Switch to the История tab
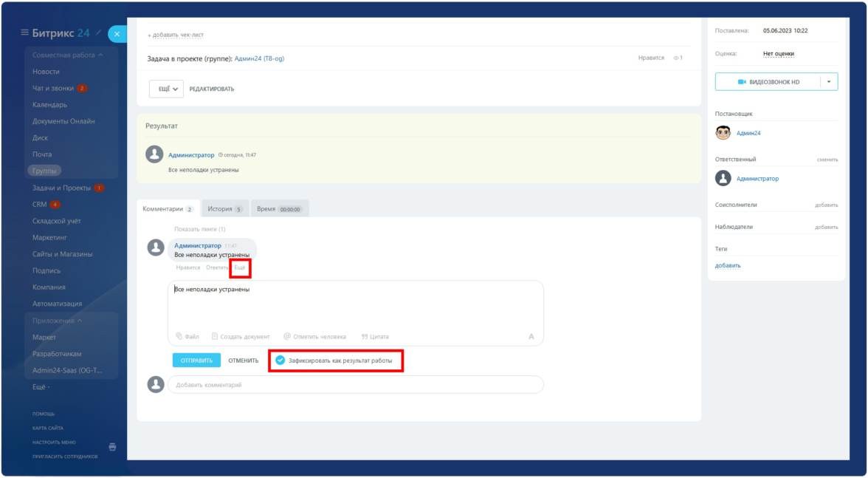Viewport: 868px width, 478px height. pyautogui.click(x=224, y=209)
